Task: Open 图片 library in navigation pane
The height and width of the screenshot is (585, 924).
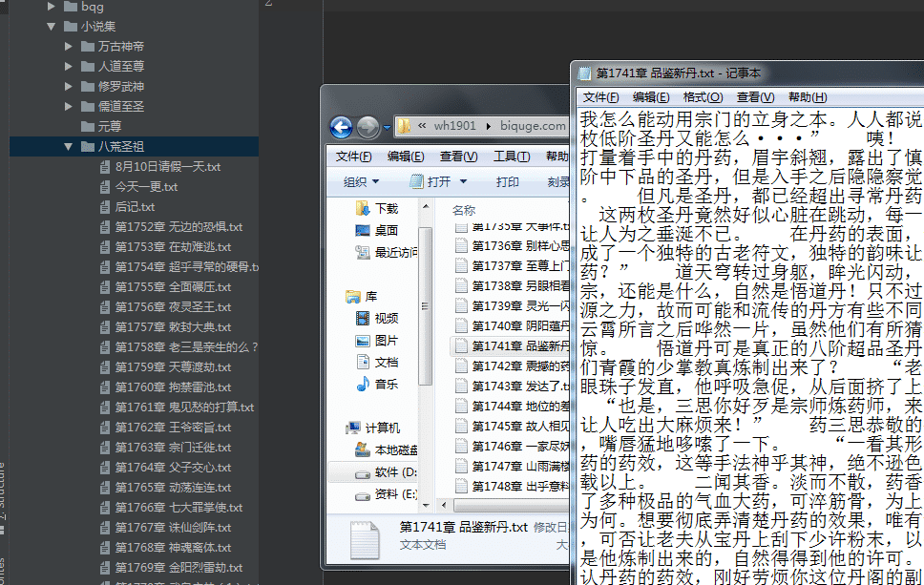Action: (377, 341)
